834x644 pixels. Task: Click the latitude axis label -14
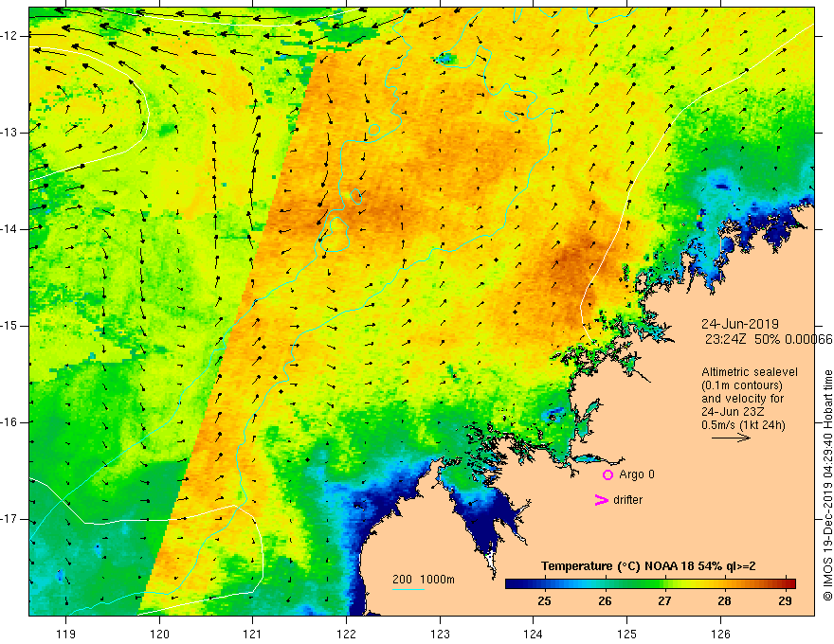pyautogui.click(x=9, y=229)
